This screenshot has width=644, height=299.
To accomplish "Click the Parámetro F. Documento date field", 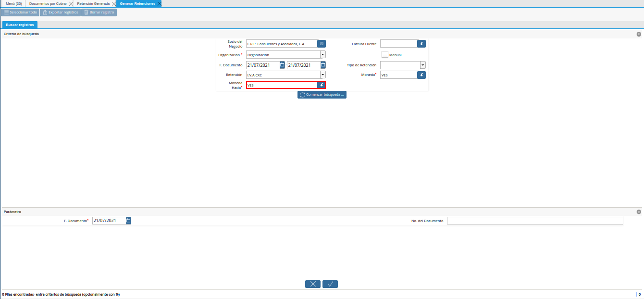I will 109,221.
